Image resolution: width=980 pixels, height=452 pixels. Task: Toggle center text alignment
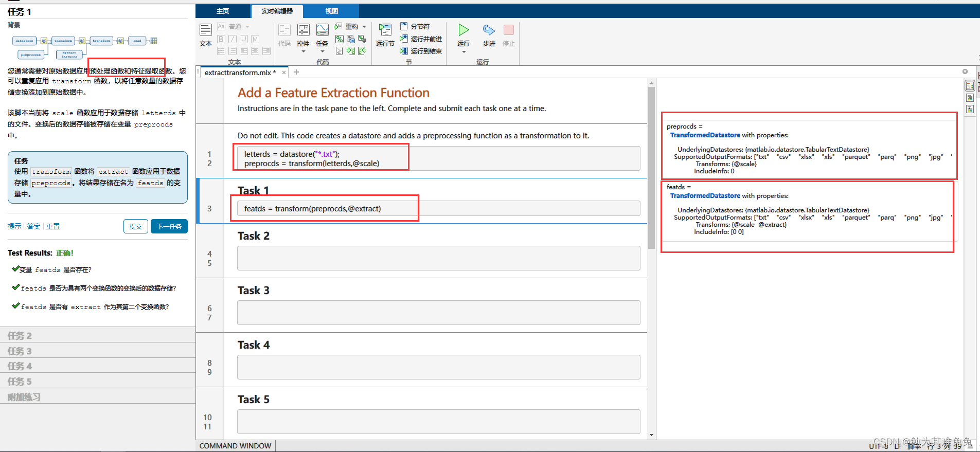tap(255, 51)
